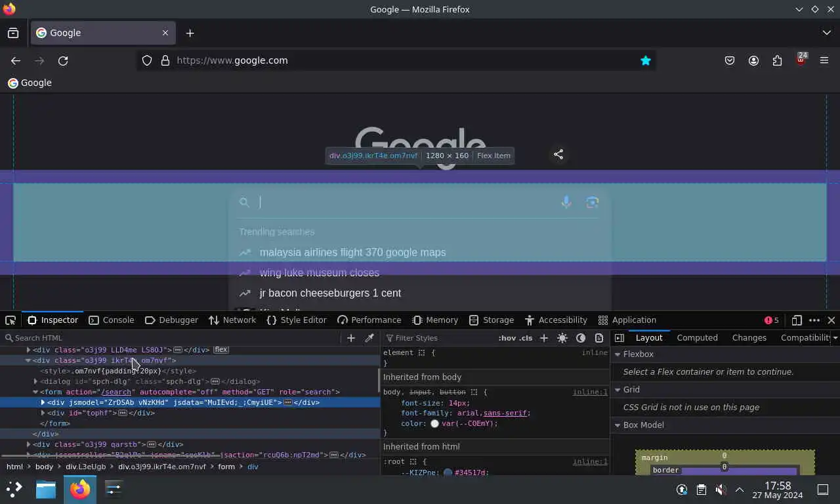Screen dimensions: 840x504
Task: Expand the div id tophf node
Action: pyautogui.click(x=43, y=413)
